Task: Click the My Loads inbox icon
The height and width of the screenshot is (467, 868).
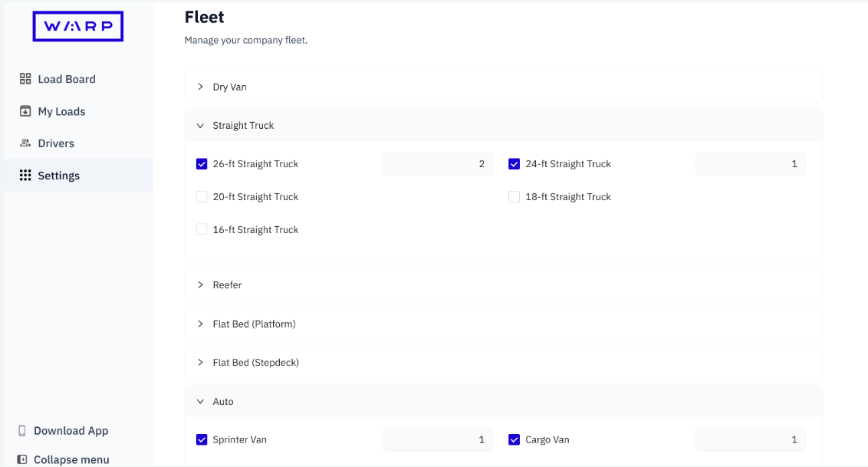Action: click(x=25, y=110)
